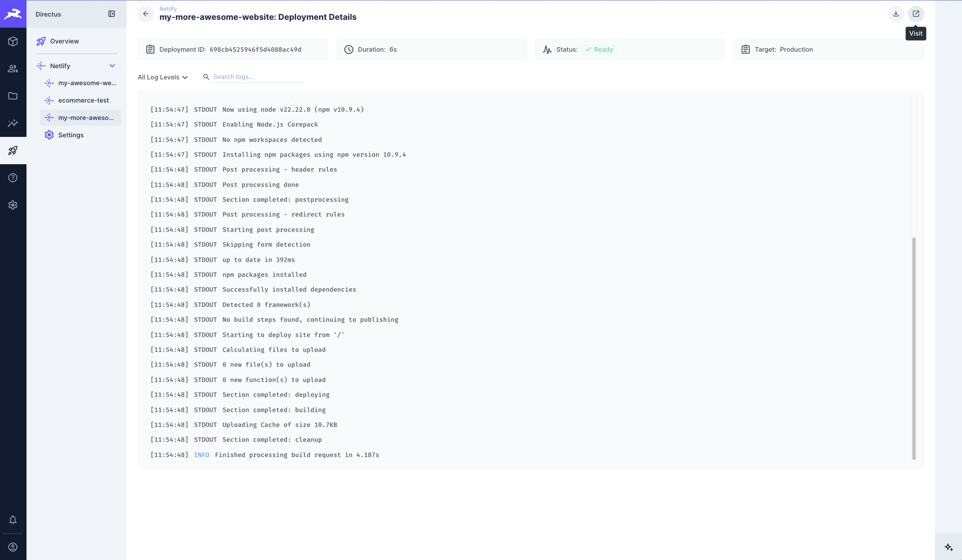Screen dimensions: 962x560
Task: Open the Settings gear in module bar
Action: click(x=13, y=205)
